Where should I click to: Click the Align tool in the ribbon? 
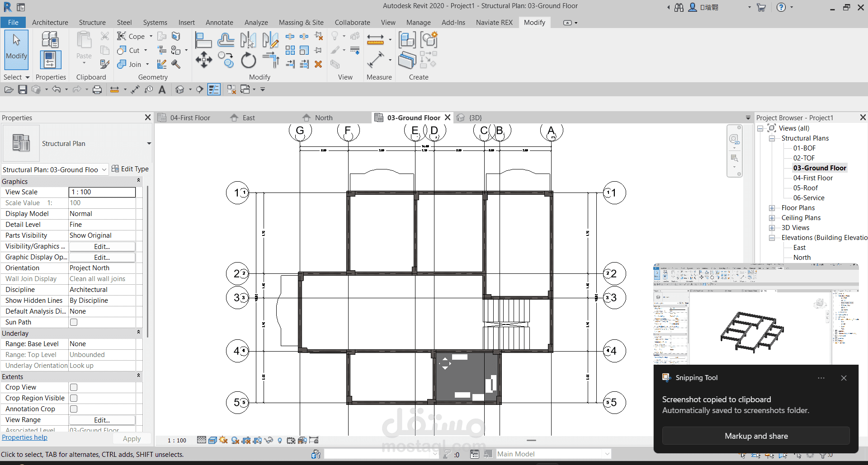(x=203, y=40)
